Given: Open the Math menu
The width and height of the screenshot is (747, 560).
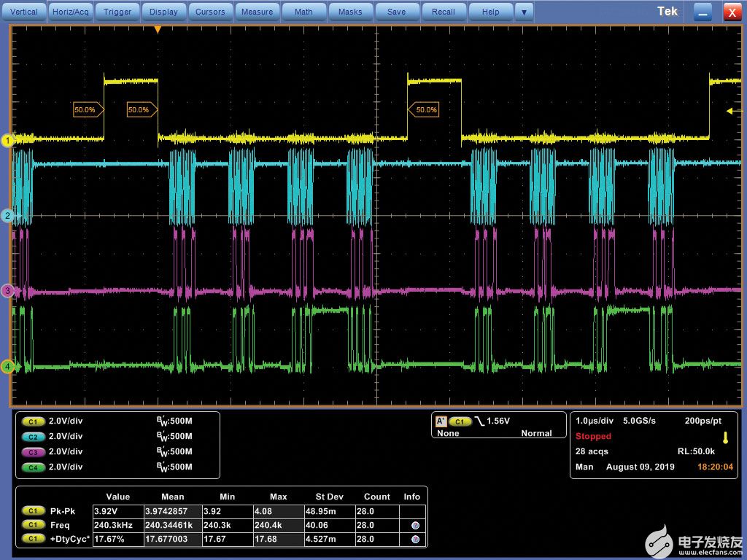Looking at the screenshot, I should point(303,12).
